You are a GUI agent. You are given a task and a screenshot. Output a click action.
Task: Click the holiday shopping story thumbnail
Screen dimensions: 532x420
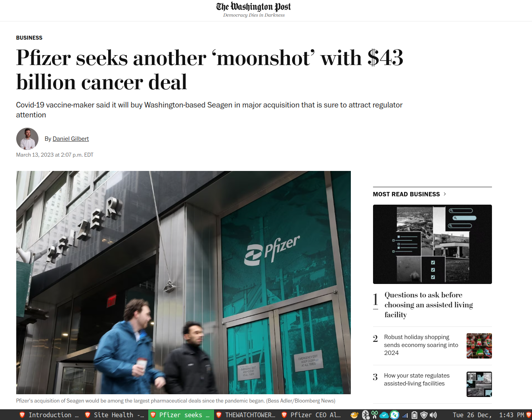pyautogui.click(x=479, y=346)
